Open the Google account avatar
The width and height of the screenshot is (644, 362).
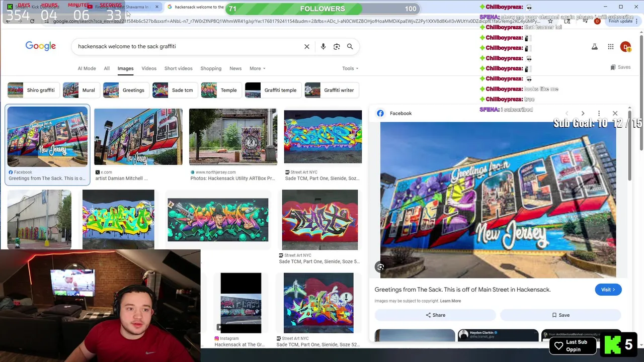[x=625, y=47]
